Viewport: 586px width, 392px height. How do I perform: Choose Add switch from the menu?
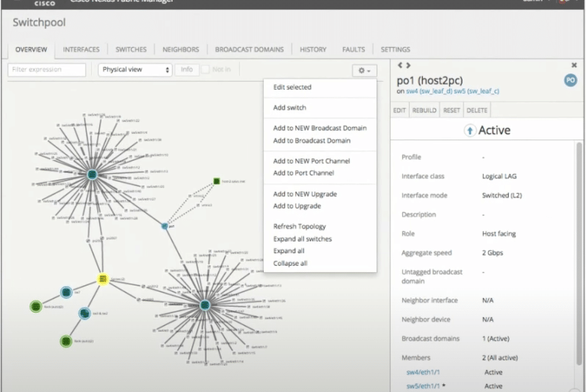pos(320,108)
